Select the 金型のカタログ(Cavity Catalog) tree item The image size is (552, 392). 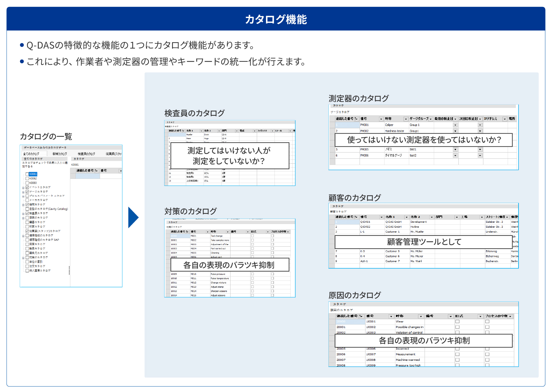point(48,209)
